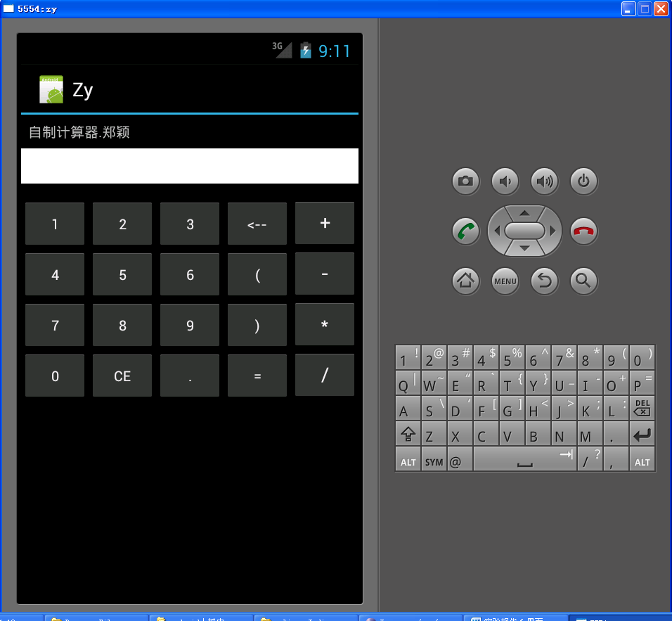The width and height of the screenshot is (672, 621).
Task: Tap the backspace arrow calculator button
Action: (x=257, y=224)
